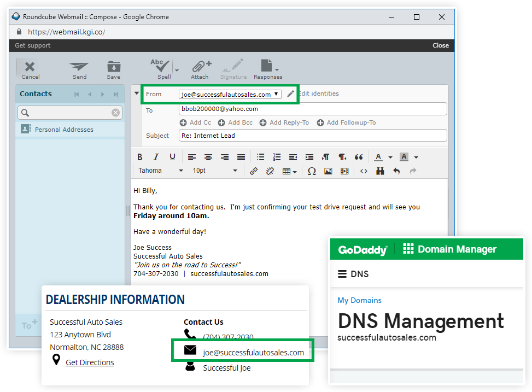This screenshot has width=532, height=392.
Task: Insert an image in the message body
Action: click(328, 171)
